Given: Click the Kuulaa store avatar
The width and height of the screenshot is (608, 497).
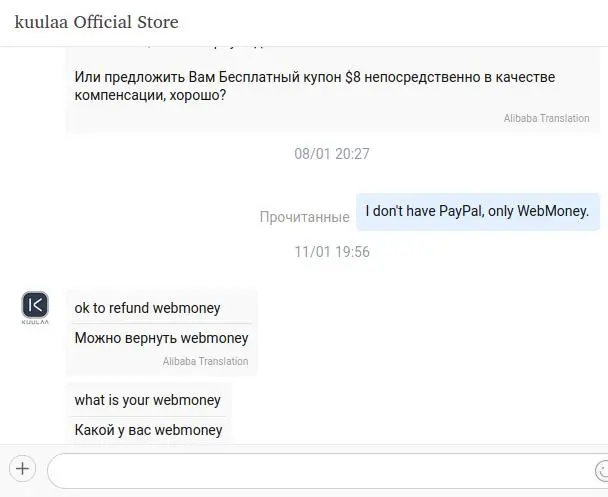Looking at the screenshot, I should (35, 305).
